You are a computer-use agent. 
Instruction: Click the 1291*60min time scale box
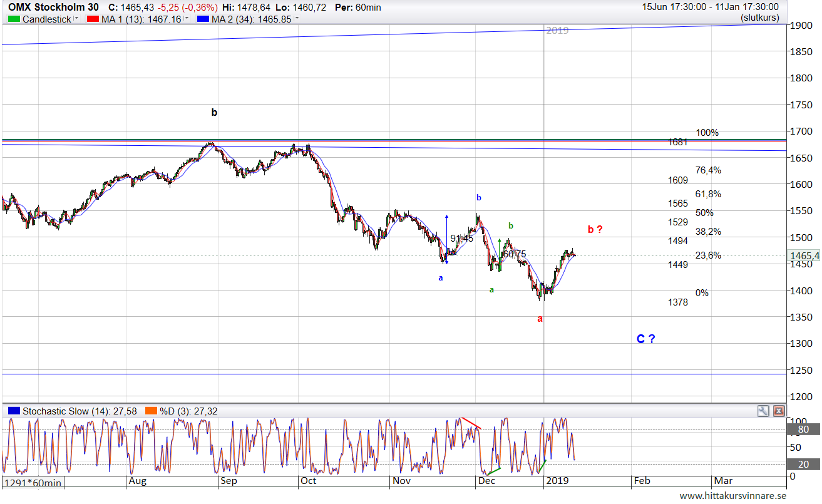click(33, 483)
